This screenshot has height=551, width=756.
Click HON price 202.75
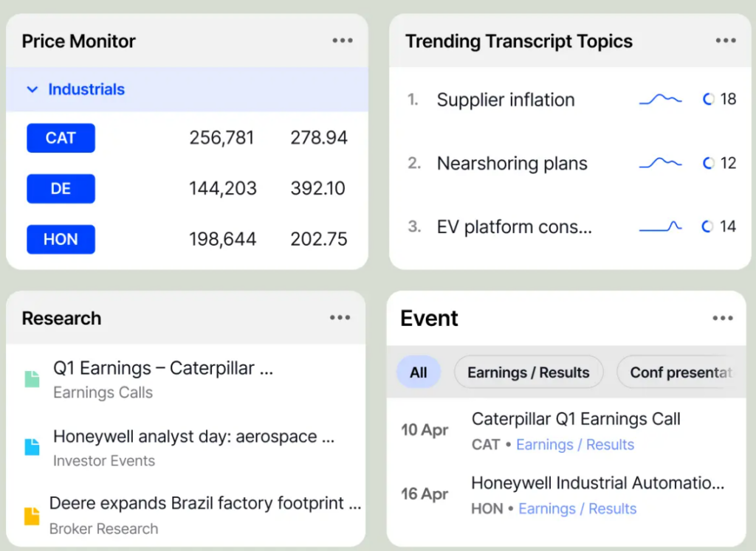coord(319,239)
